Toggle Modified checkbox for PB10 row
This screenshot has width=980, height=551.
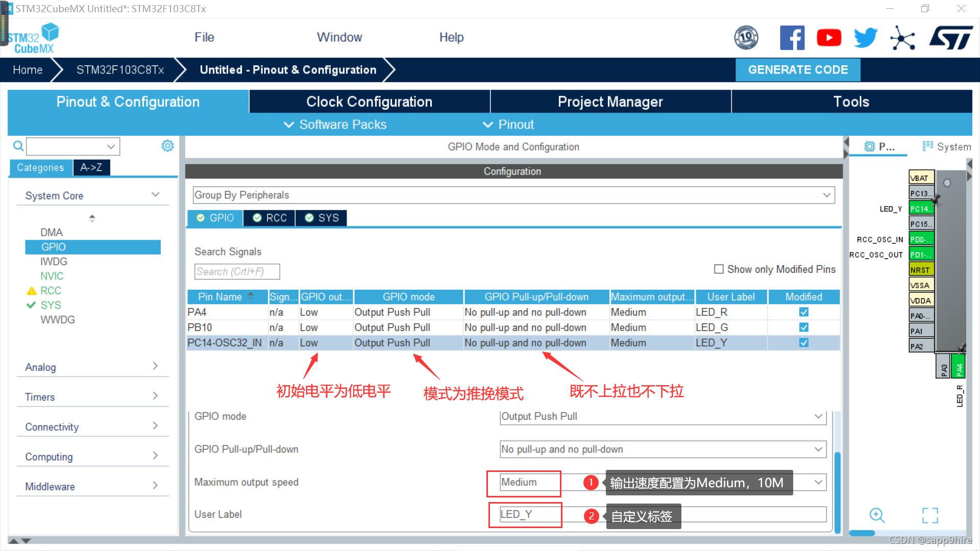pyautogui.click(x=804, y=327)
